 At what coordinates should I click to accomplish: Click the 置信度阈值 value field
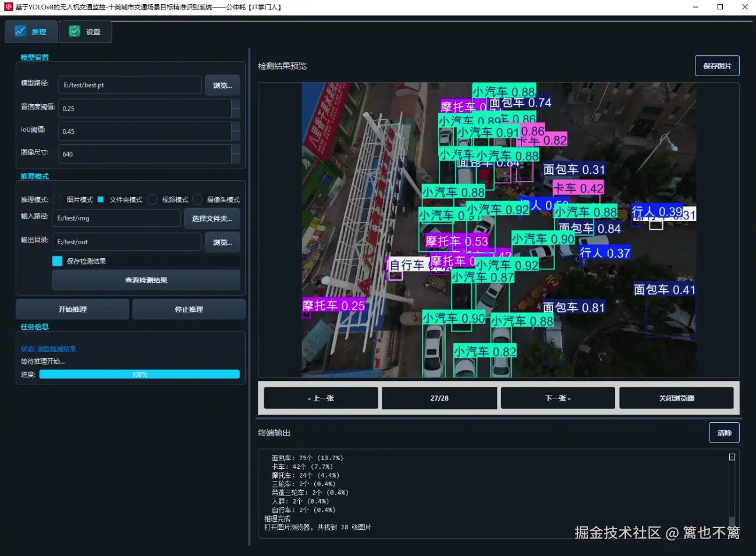pos(144,109)
